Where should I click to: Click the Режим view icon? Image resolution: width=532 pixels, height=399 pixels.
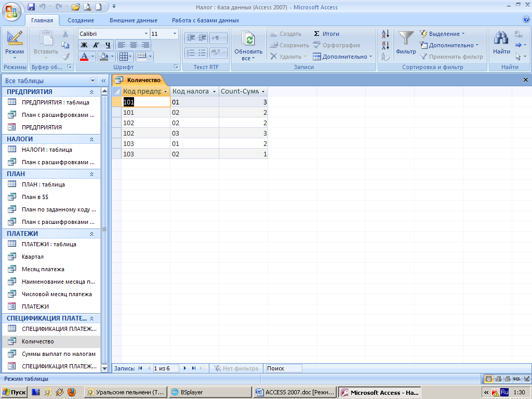tap(15, 38)
